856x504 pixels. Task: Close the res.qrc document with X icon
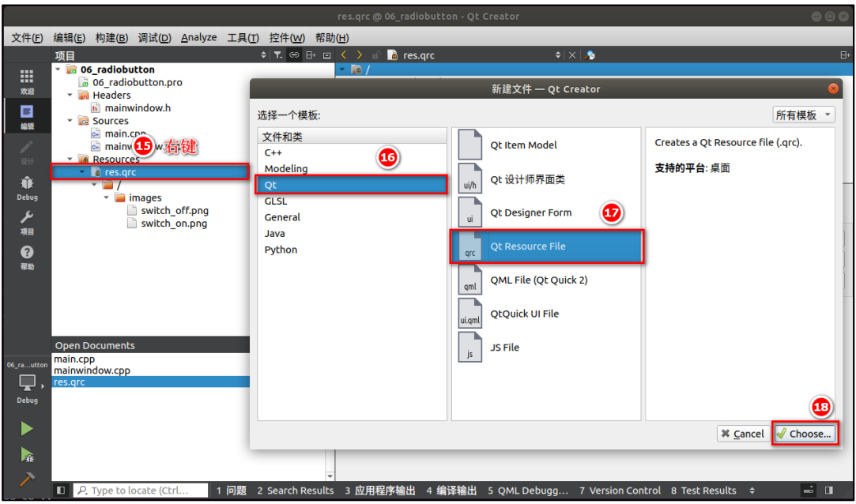tap(572, 55)
